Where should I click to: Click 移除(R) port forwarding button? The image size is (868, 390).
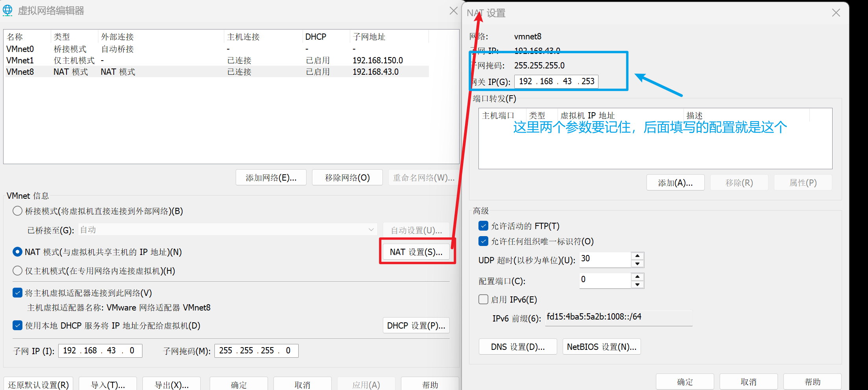tap(739, 183)
